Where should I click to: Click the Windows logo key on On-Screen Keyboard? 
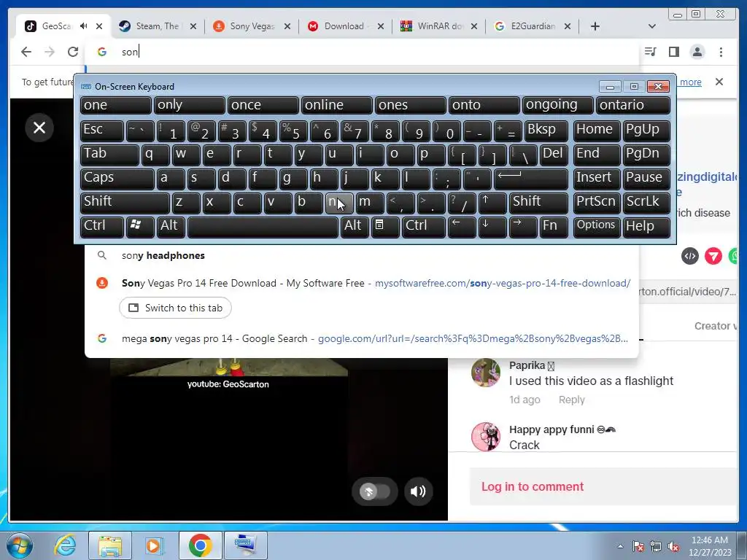pyautogui.click(x=140, y=227)
